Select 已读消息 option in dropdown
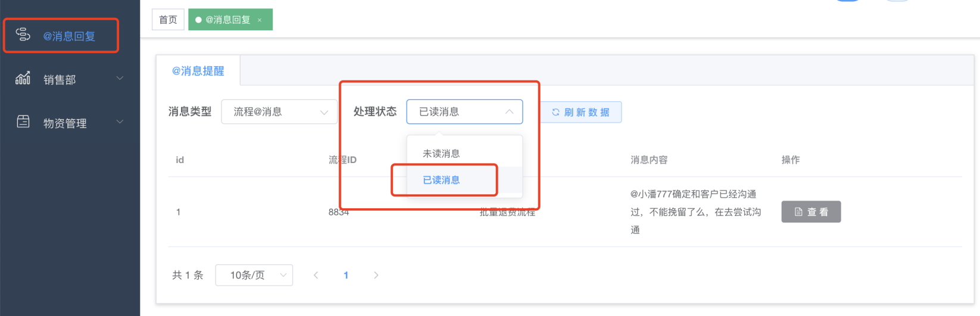The height and width of the screenshot is (316, 980). tap(441, 180)
